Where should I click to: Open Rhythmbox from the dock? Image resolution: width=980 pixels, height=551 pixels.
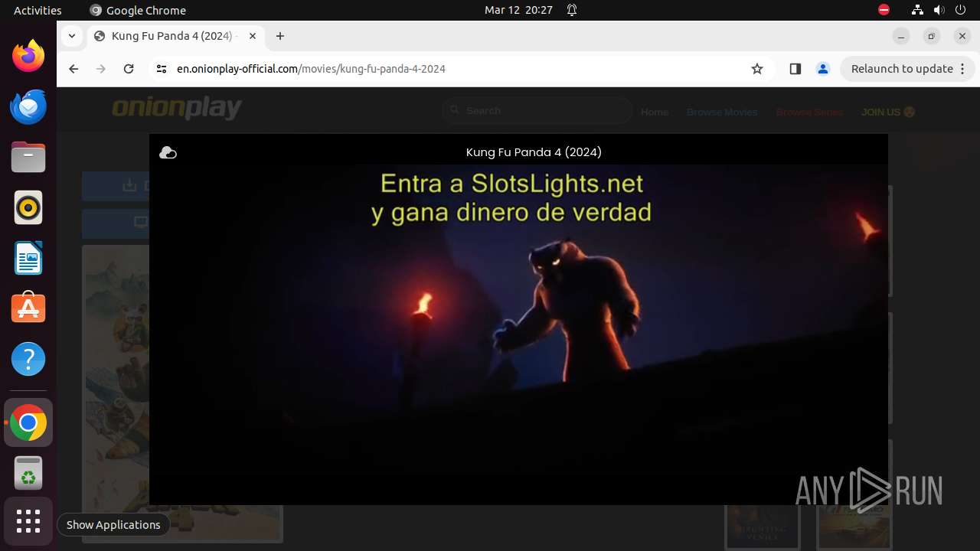point(28,207)
